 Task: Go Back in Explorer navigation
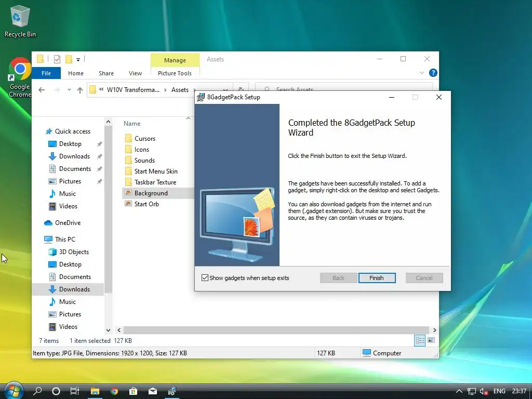click(x=42, y=90)
